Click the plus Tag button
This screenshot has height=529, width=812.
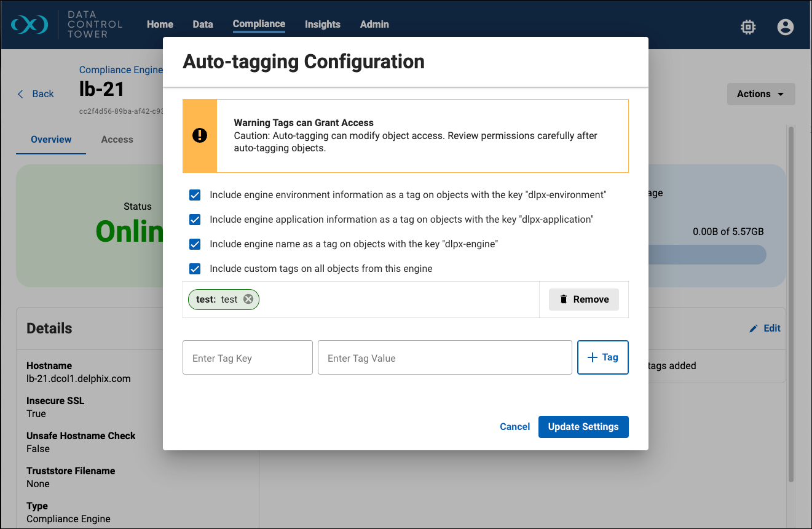(x=602, y=357)
